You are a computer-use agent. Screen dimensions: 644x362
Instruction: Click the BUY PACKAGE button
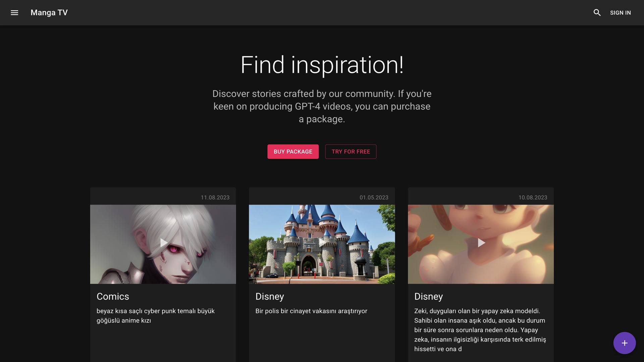click(x=293, y=152)
